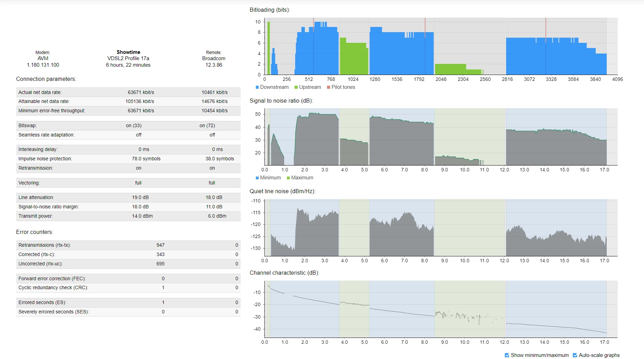
Task: Click the Error counters section heading
Action: tap(35, 232)
